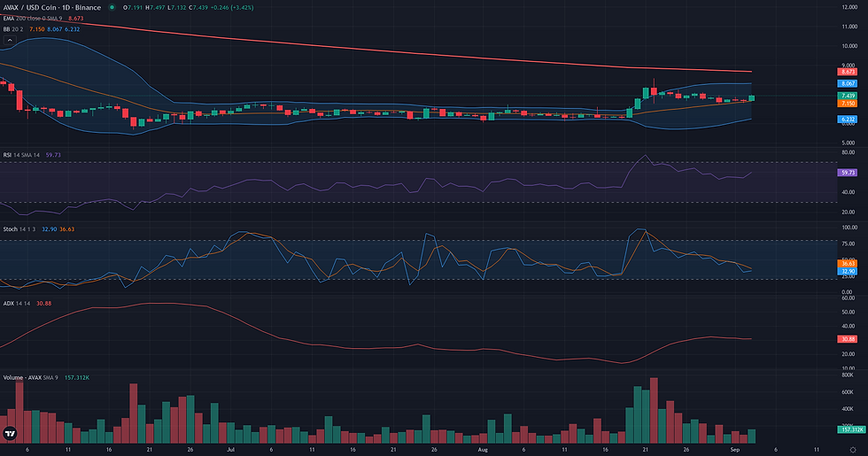
Task: Click the orange 36.63 Stoch axis label
Action: click(849, 264)
